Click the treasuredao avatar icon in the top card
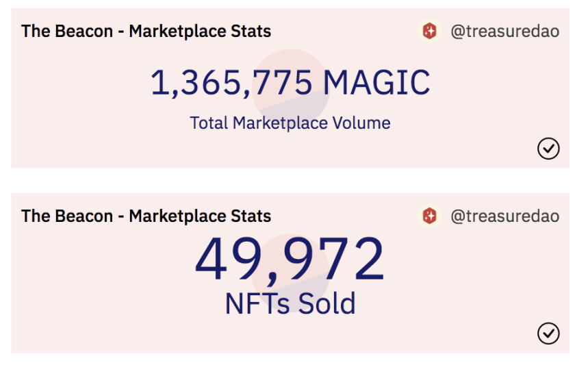The image size is (588, 376). (429, 31)
